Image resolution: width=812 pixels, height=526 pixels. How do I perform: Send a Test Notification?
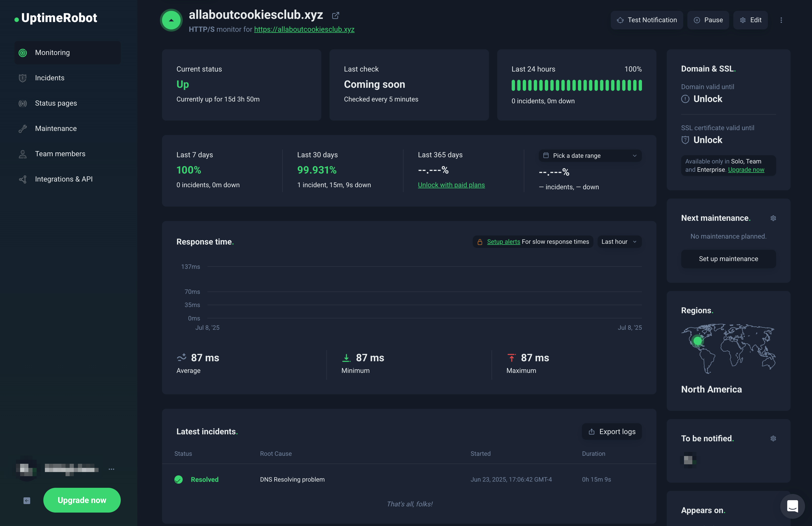[647, 20]
